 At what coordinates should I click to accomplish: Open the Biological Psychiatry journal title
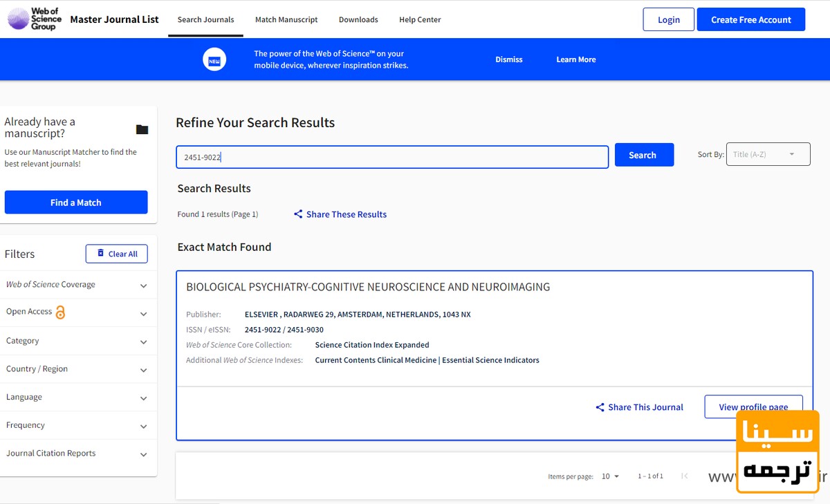point(368,287)
